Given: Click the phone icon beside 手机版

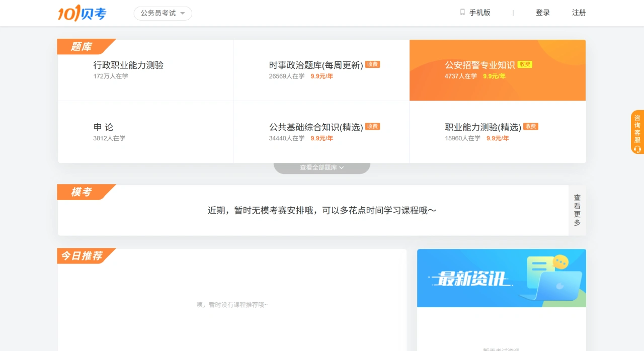Looking at the screenshot, I should pos(461,12).
